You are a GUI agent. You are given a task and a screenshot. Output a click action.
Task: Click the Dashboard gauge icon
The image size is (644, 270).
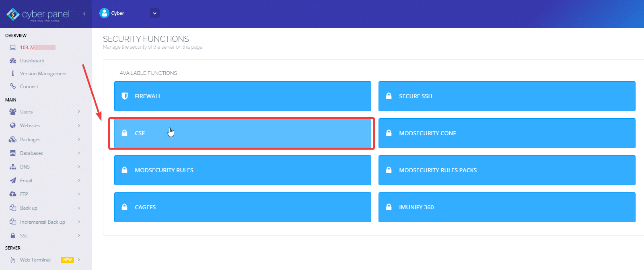[x=13, y=61]
